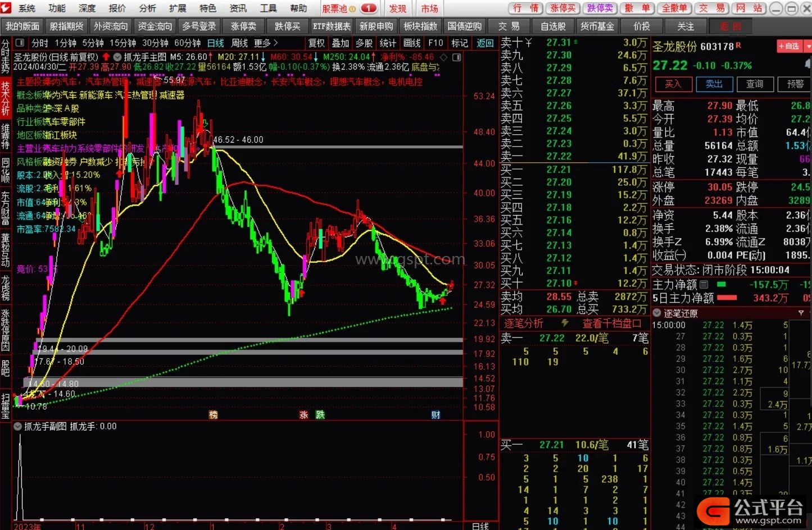812x530 pixels.
Task: Click the 查询 query button
Action: point(755,84)
